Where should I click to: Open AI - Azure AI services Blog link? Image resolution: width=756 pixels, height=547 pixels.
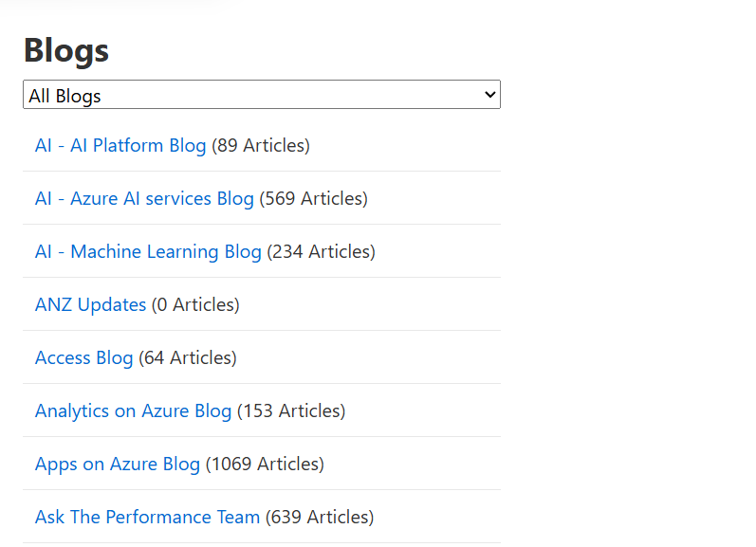tap(144, 198)
